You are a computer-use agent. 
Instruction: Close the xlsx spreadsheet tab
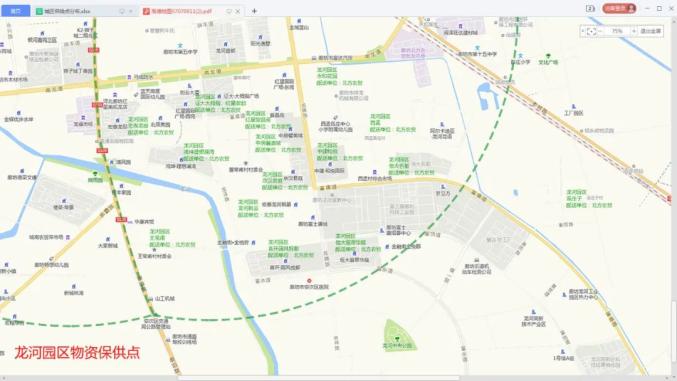(131, 11)
